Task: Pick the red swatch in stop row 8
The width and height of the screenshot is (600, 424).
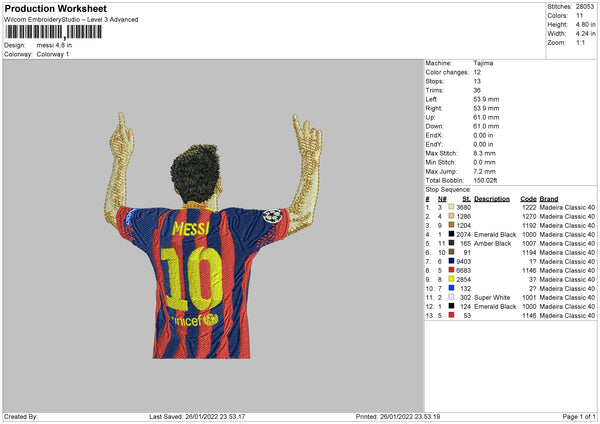Action: point(452,270)
